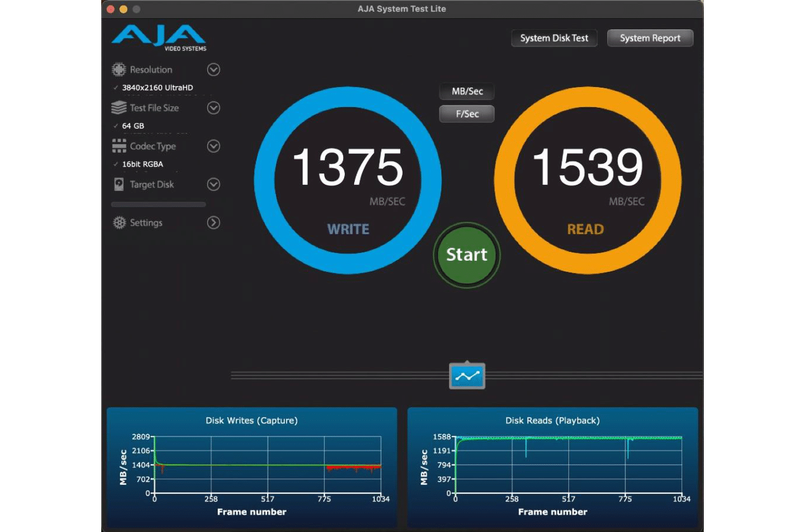Click the Resolution label
Screen dimensions: 805x532
[151, 69]
